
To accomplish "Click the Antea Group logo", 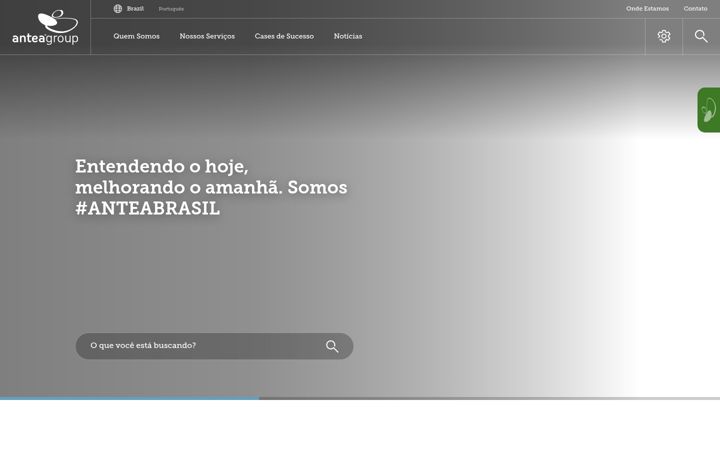I will [45, 28].
